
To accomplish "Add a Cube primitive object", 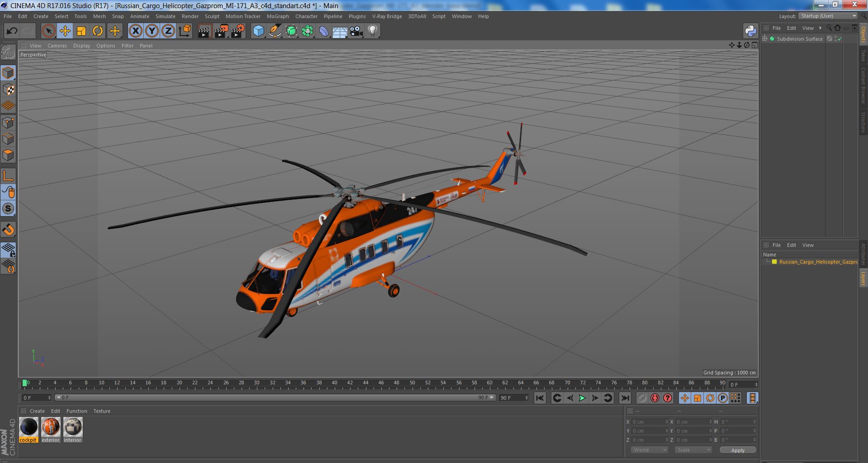I will coord(258,31).
